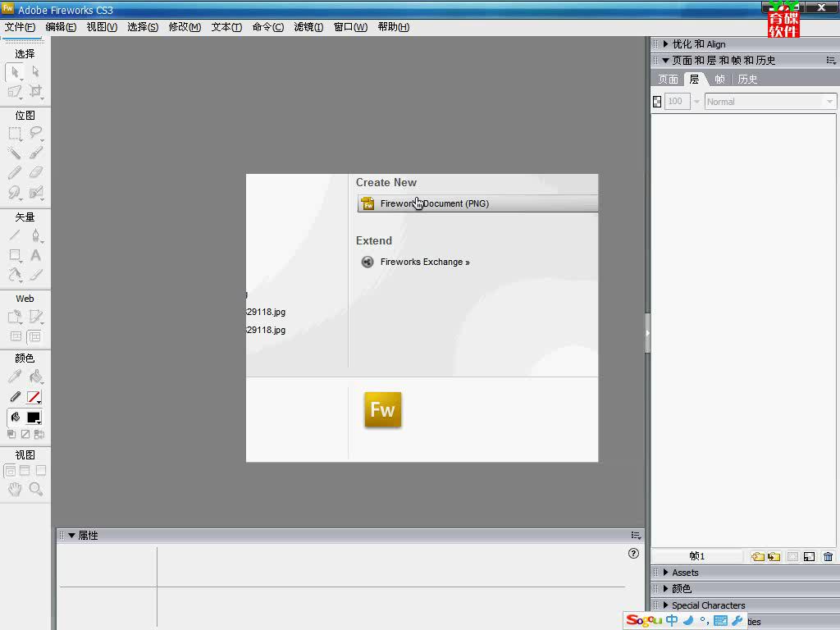The image size is (840, 630).
Task: Click the New Sub Layer icon
Action: click(774, 557)
